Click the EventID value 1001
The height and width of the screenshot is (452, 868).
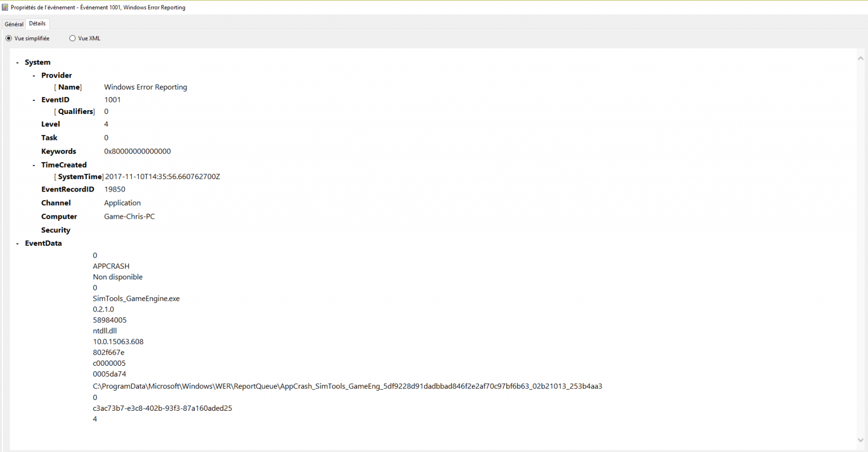tap(112, 100)
